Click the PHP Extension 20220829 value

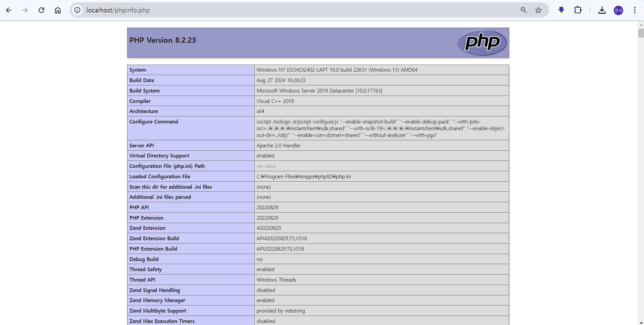click(x=267, y=218)
